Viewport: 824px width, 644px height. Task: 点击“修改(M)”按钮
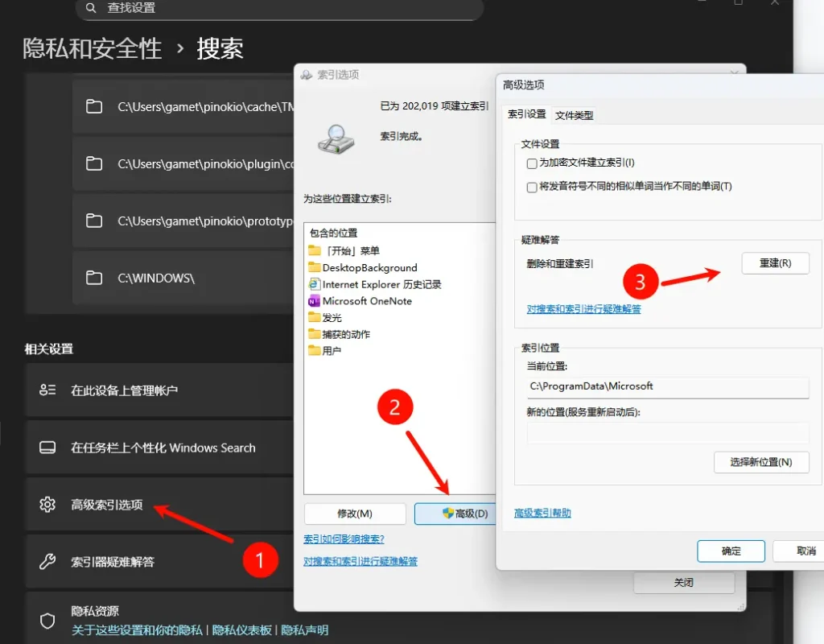click(x=355, y=514)
